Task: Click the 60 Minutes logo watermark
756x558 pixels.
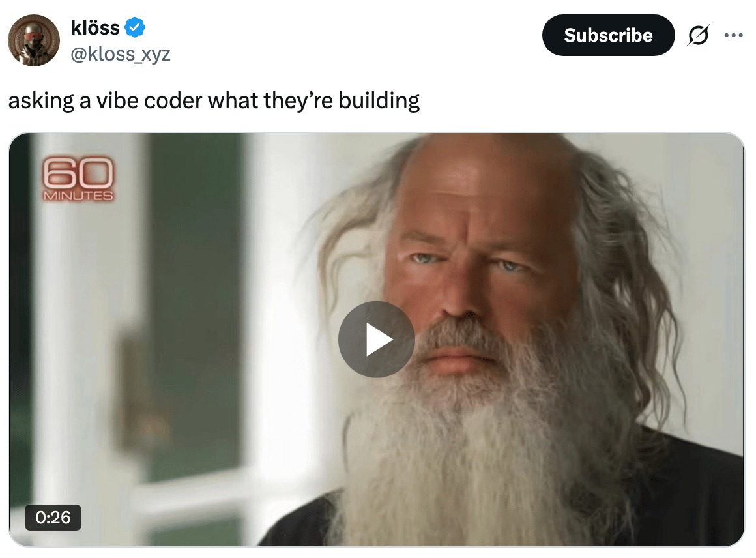Action: pyautogui.click(x=78, y=179)
